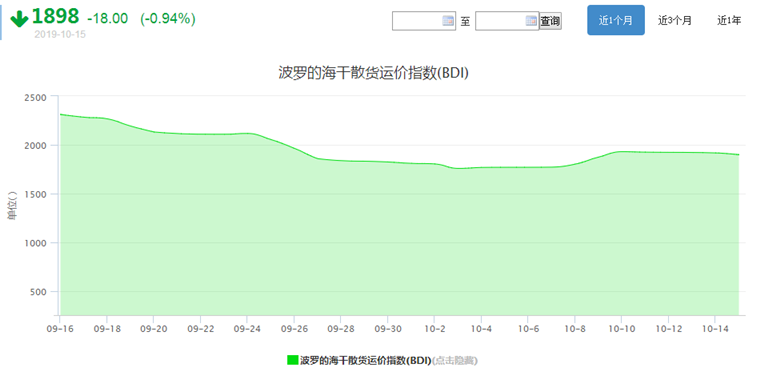
Task: Select the 近1个月 range tab
Action: coord(616,20)
